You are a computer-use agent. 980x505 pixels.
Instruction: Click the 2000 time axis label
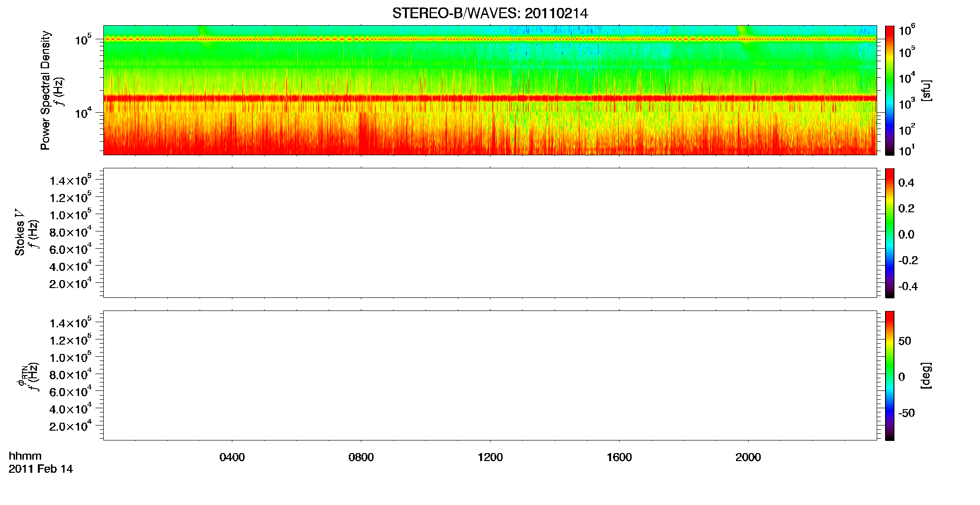pyautogui.click(x=748, y=457)
